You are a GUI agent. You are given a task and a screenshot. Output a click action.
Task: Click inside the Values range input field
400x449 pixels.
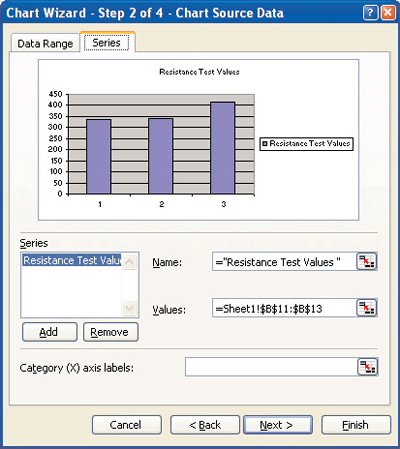point(284,308)
